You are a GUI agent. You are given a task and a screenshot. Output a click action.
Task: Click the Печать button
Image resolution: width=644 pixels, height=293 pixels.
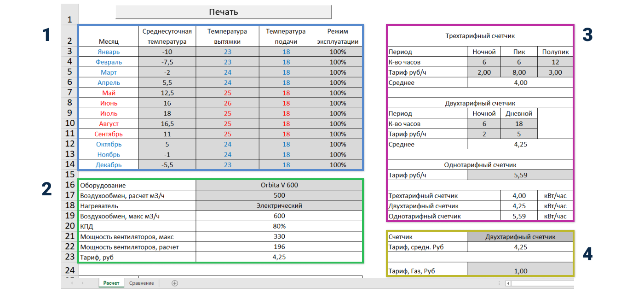224,12
